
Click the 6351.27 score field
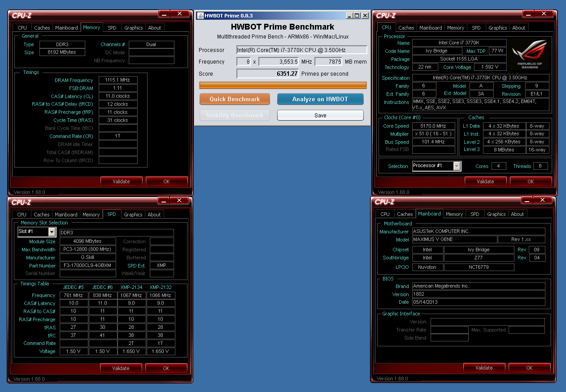click(268, 74)
